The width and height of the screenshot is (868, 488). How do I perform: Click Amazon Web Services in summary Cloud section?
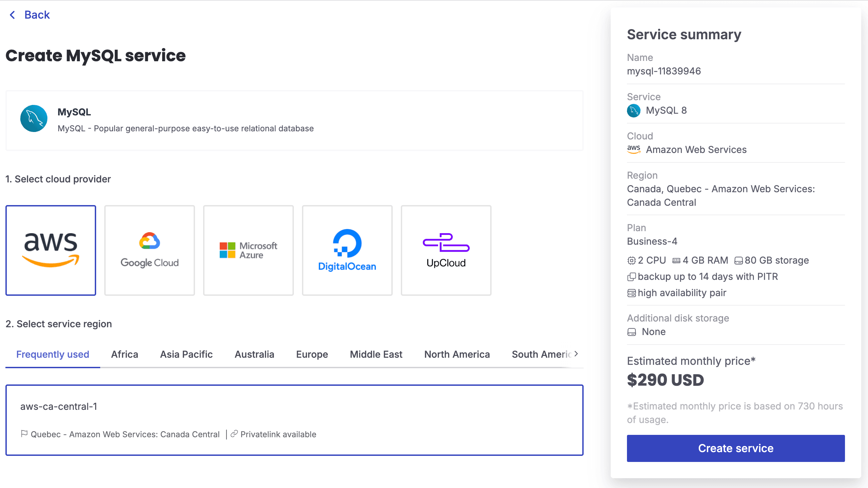[x=696, y=150]
